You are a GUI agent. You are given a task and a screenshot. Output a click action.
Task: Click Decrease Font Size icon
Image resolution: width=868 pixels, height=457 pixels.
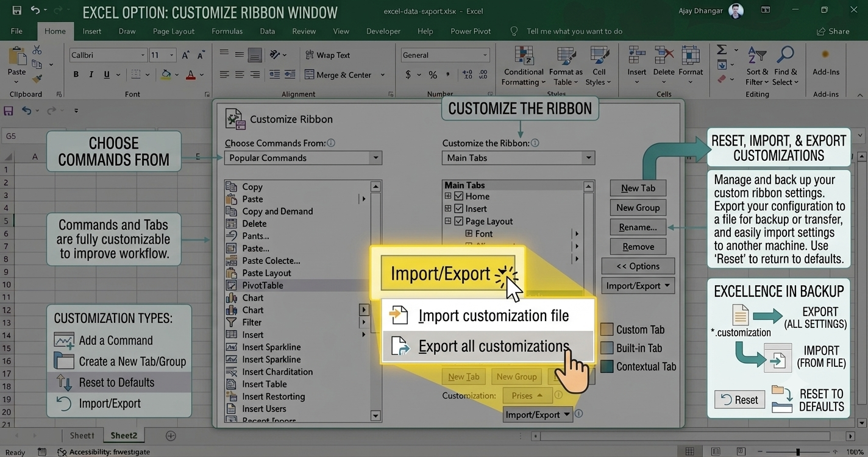pos(201,55)
